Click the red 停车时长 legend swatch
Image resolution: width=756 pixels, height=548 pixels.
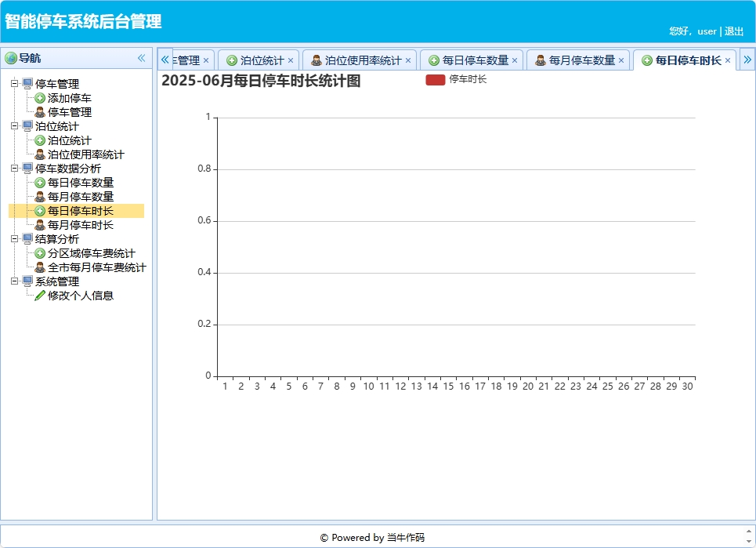pyautogui.click(x=434, y=79)
